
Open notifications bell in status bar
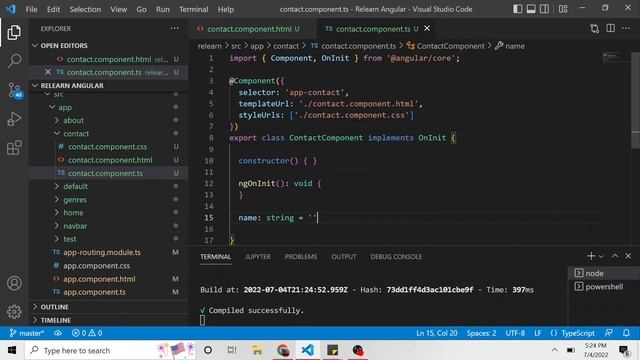coord(626,333)
